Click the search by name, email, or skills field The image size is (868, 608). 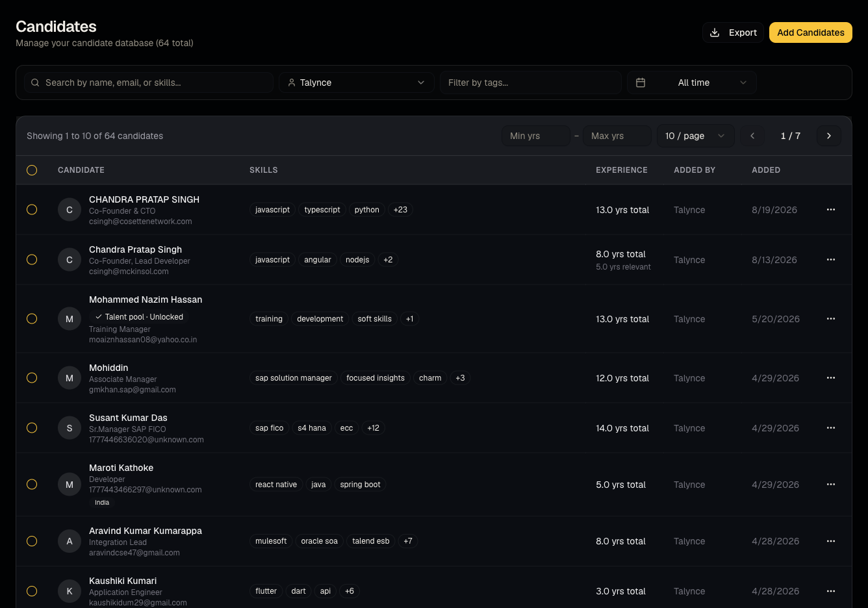click(149, 82)
